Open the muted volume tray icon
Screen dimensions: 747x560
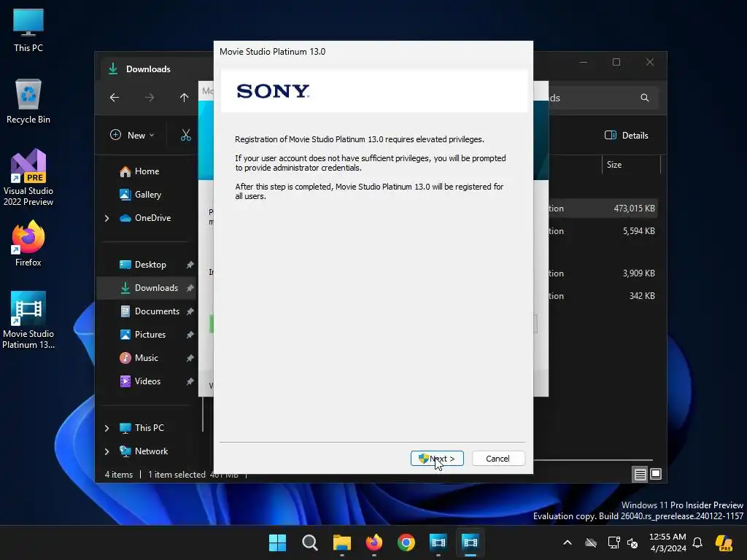(x=632, y=542)
